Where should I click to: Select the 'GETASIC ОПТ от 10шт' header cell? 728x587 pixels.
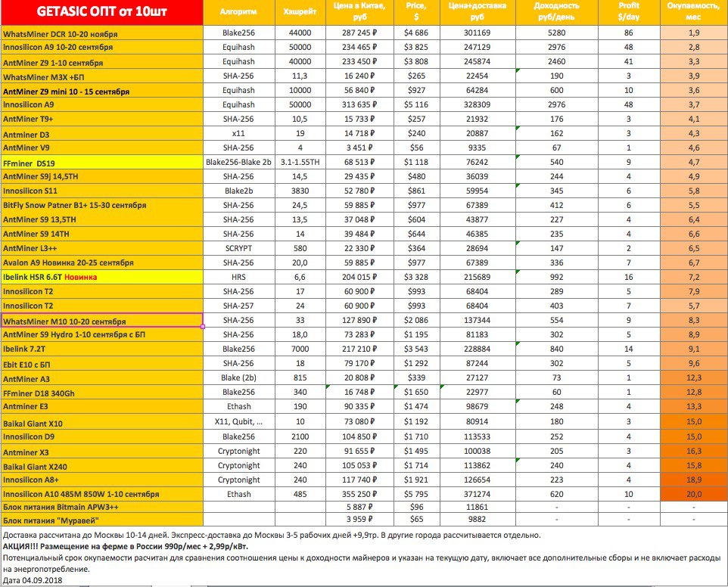click(x=101, y=13)
